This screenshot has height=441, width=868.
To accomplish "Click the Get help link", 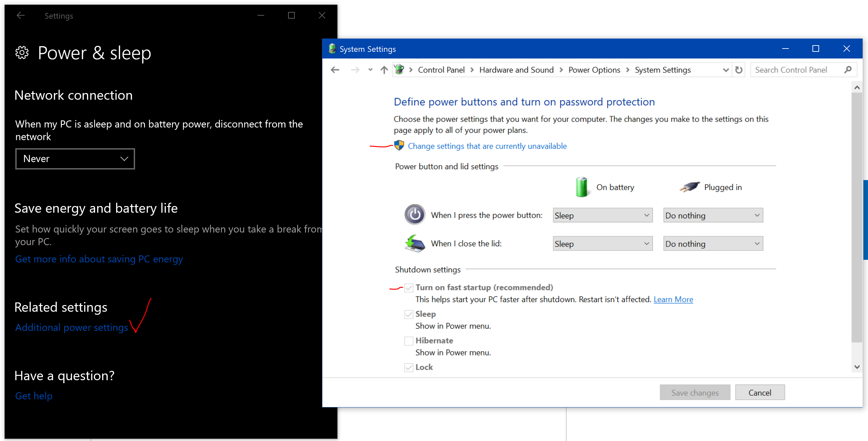I will point(34,396).
